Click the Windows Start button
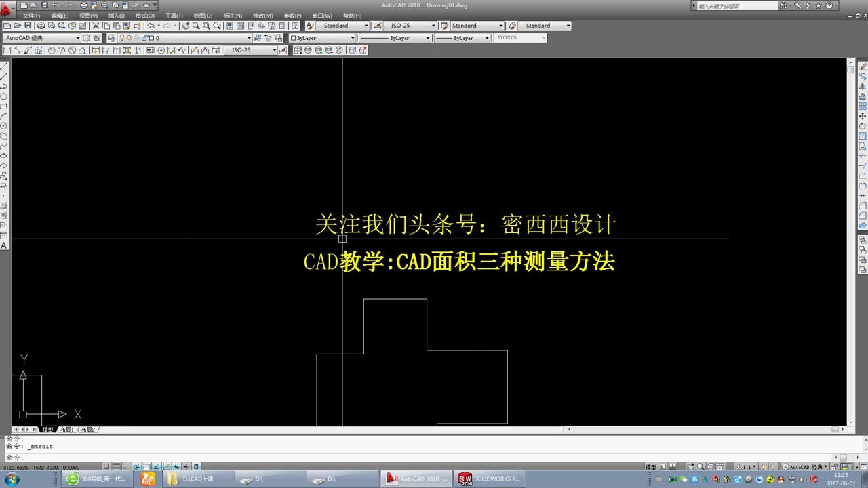 (12, 480)
